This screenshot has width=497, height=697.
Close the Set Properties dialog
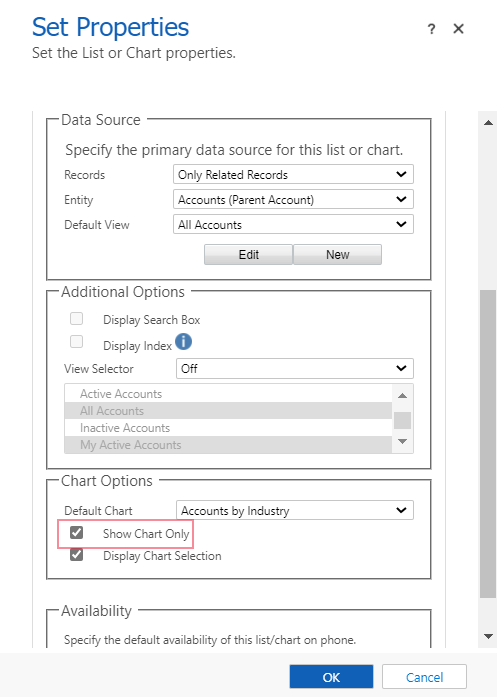tap(458, 29)
